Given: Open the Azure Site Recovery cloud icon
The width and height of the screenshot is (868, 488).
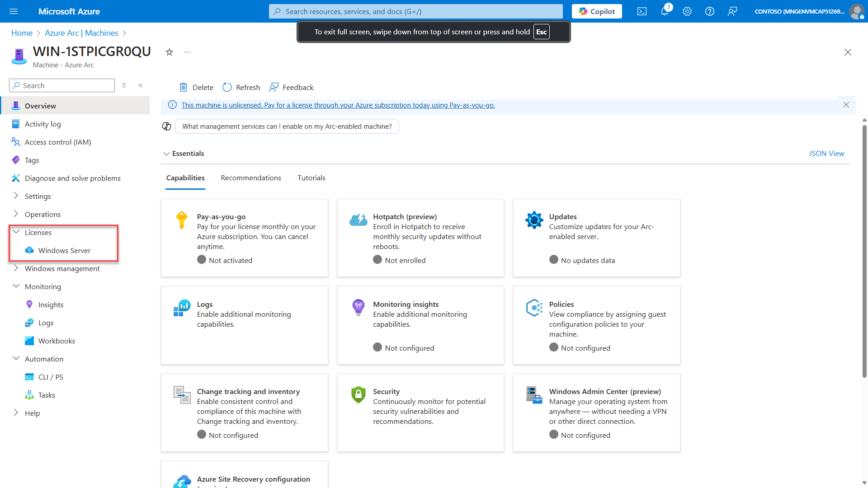Looking at the screenshot, I should tap(182, 481).
